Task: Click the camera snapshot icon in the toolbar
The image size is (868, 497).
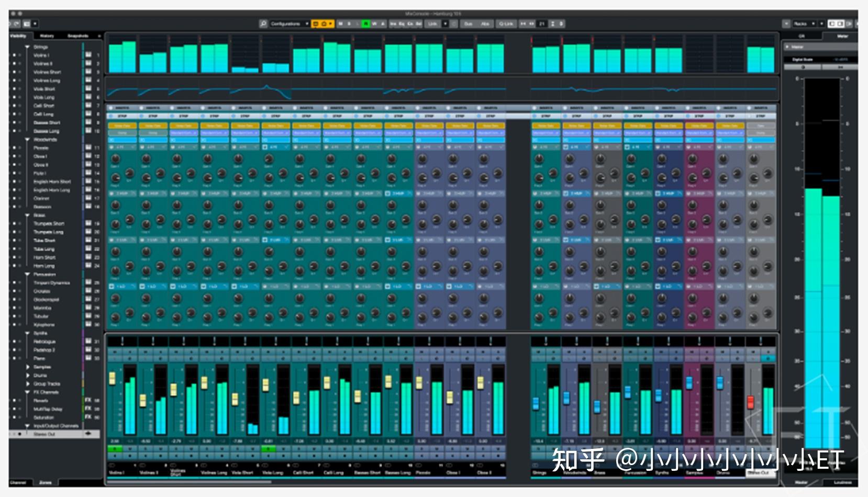Action: (323, 24)
